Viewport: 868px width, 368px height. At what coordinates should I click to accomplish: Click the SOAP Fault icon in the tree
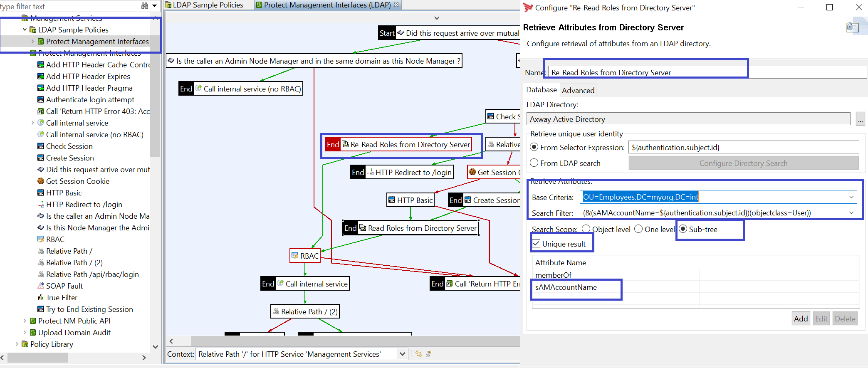(x=41, y=286)
